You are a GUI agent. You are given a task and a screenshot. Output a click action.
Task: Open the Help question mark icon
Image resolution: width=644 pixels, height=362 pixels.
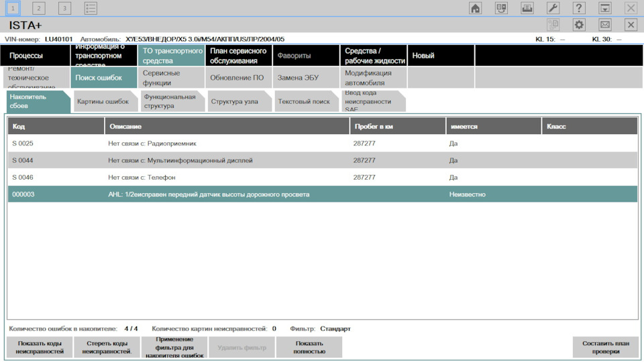point(579,8)
